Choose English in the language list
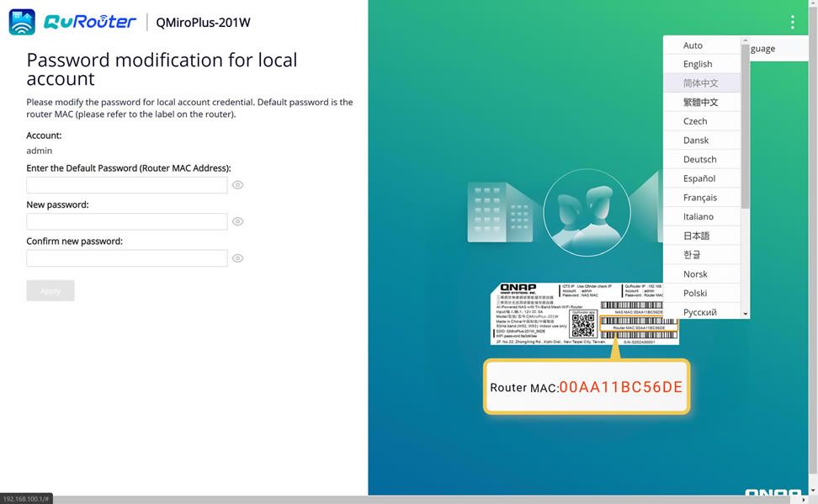818x504 pixels. 702,64
